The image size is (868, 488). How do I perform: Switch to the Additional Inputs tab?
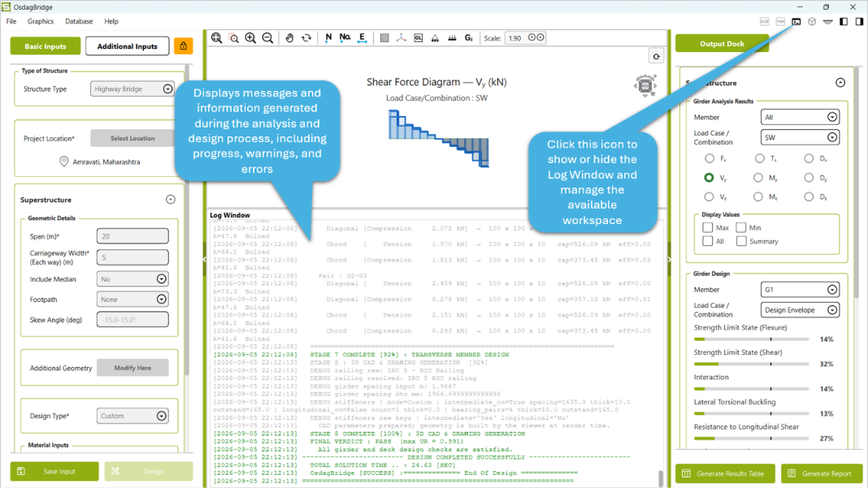128,46
